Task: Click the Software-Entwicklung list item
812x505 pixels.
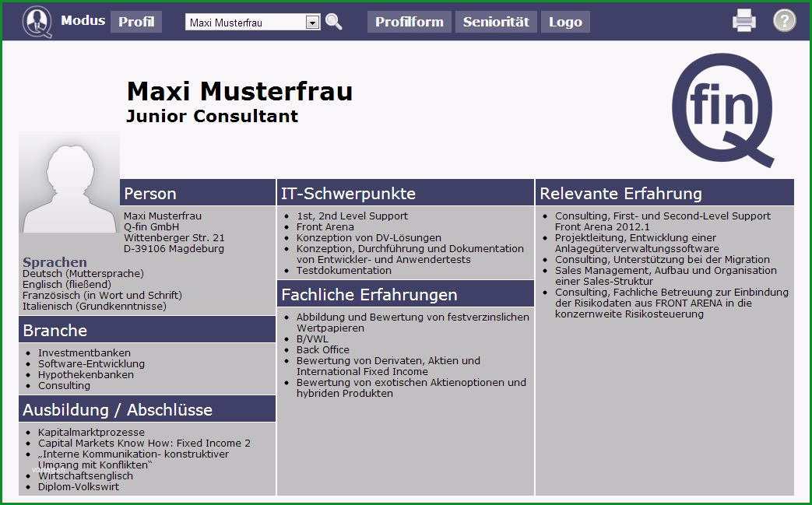Action: [x=91, y=363]
